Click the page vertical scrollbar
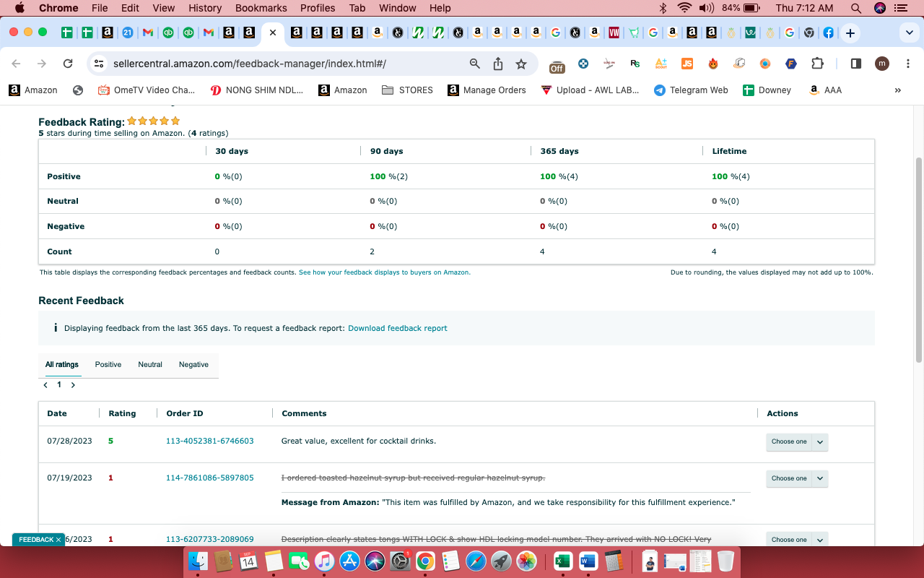924x578 pixels. click(x=918, y=259)
